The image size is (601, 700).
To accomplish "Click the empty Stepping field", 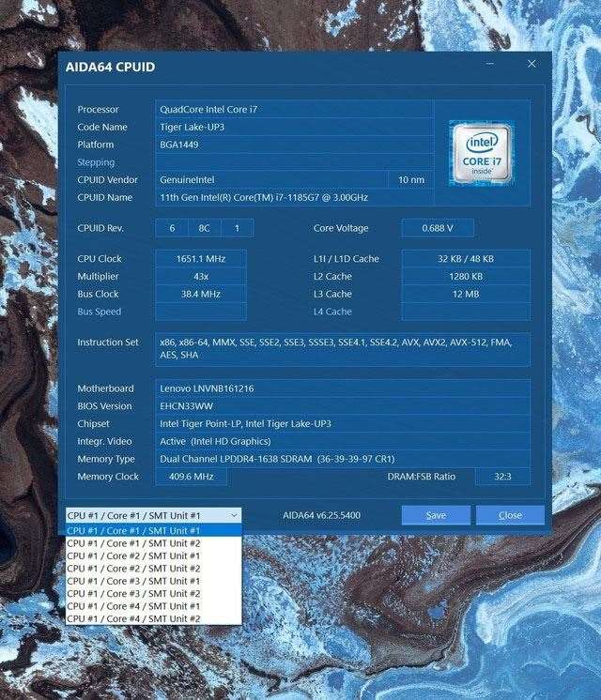I will coord(294,162).
